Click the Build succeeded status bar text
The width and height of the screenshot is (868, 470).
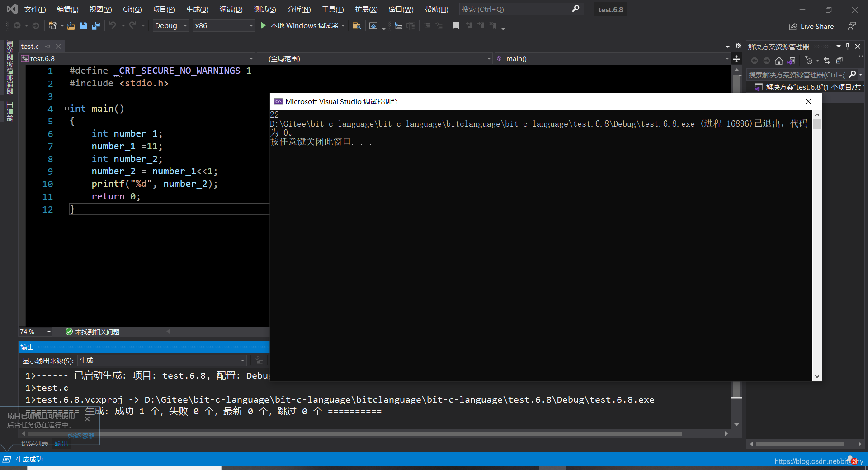click(29, 460)
